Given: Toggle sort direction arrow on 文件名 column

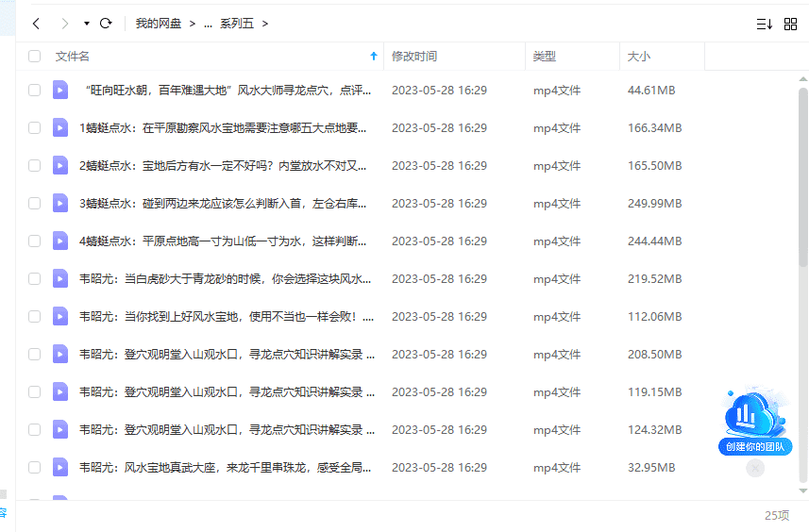Looking at the screenshot, I should coord(374,57).
